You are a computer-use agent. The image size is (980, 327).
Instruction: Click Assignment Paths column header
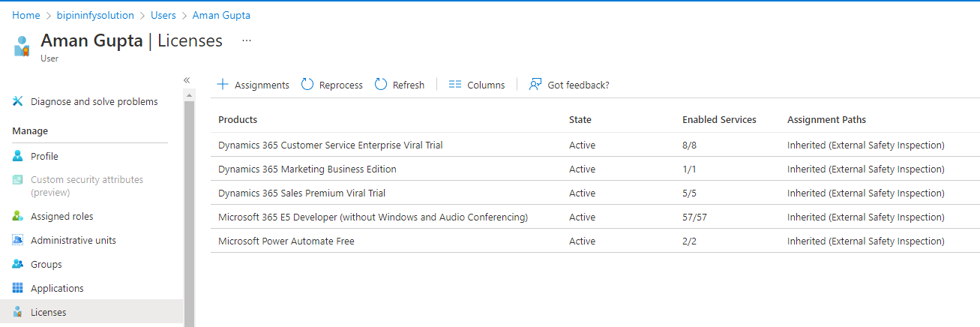[x=826, y=119]
